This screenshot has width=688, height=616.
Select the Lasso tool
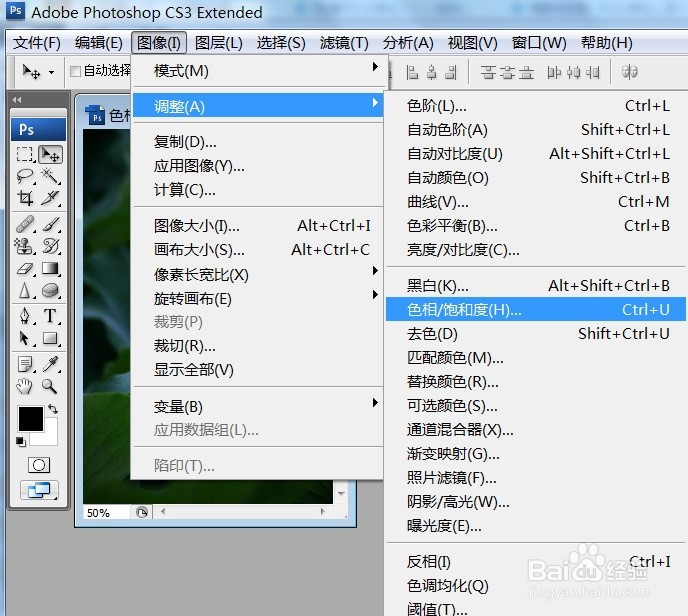(x=25, y=176)
